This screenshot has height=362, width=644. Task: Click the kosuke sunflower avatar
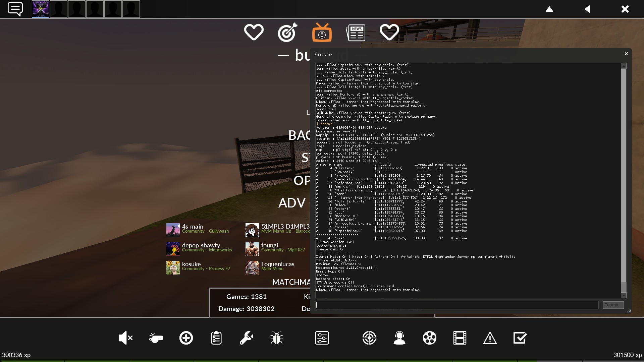(x=173, y=267)
